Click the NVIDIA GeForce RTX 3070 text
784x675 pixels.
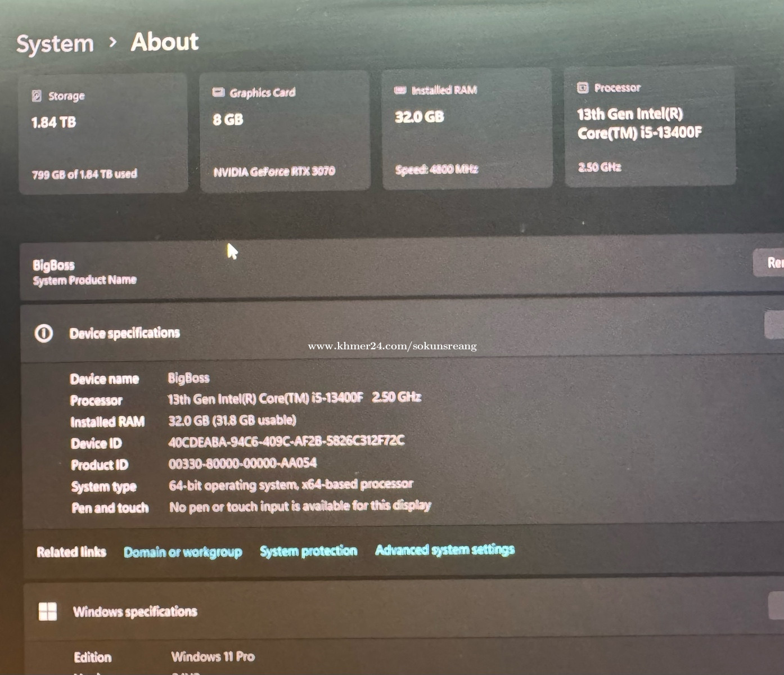(x=274, y=171)
